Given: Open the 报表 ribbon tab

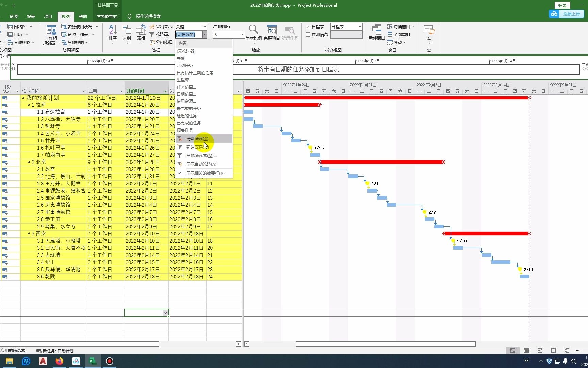Looking at the screenshot, I should click(x=31, y=16).
